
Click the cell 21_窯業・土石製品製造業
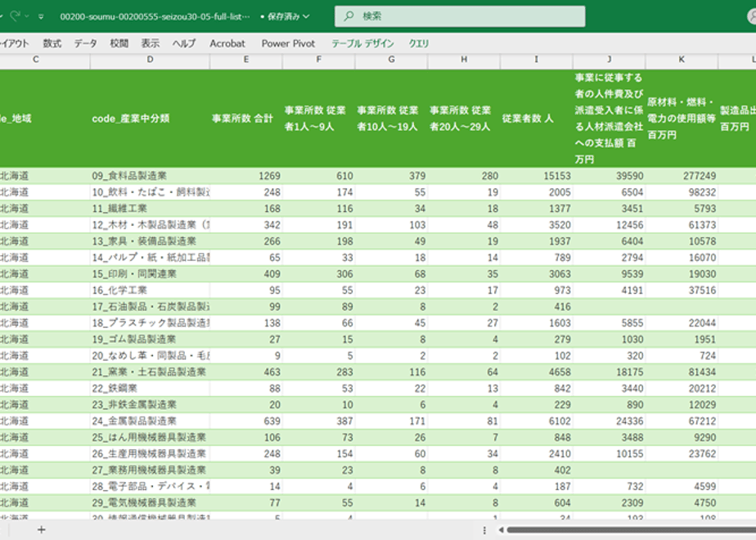(150, 372)
